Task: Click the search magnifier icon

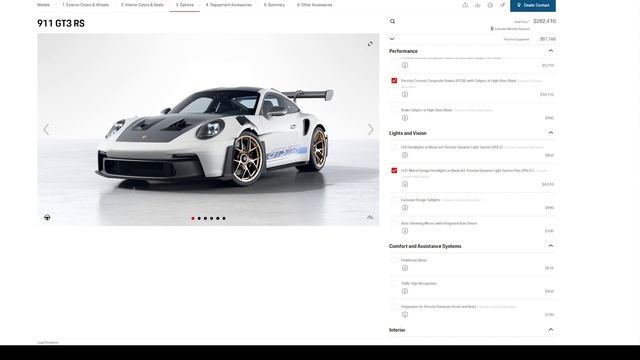Action: point(392,21)
